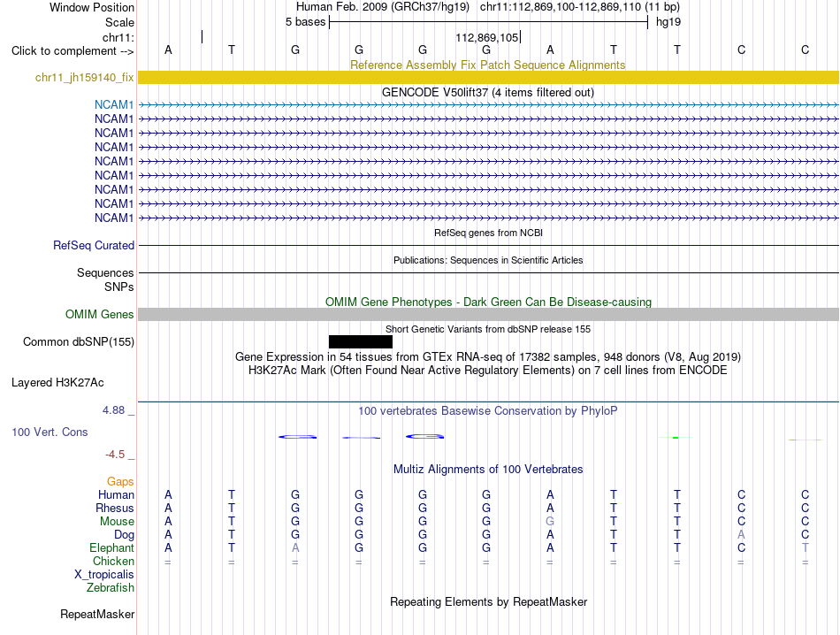
Task: Click the gray OMIM Genes item bar
Action: [488, 315]
